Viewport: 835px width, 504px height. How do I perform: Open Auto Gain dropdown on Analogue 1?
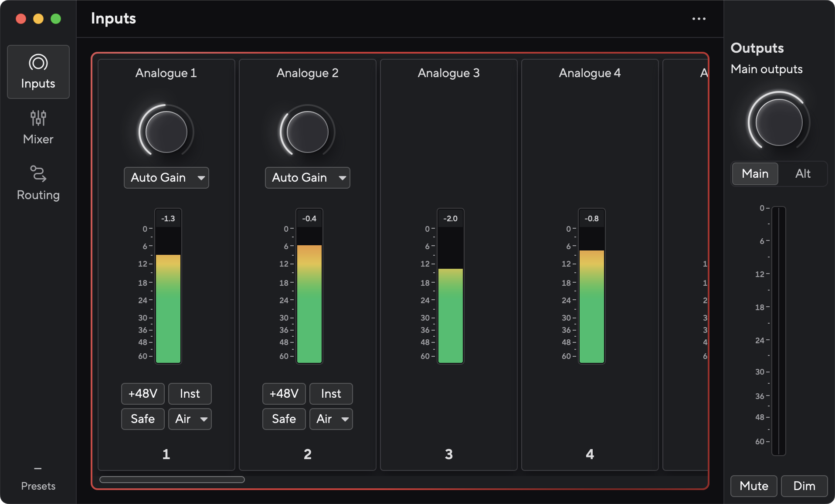point(166,178)
